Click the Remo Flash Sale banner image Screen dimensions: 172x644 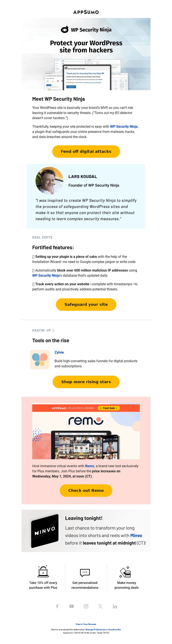tap(86, 431)
